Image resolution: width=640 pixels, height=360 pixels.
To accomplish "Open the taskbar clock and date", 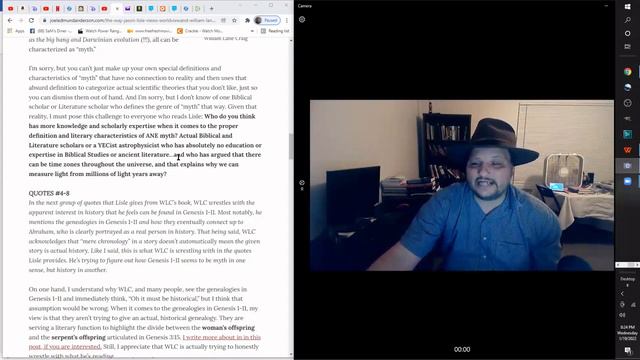I will point(627,333).
